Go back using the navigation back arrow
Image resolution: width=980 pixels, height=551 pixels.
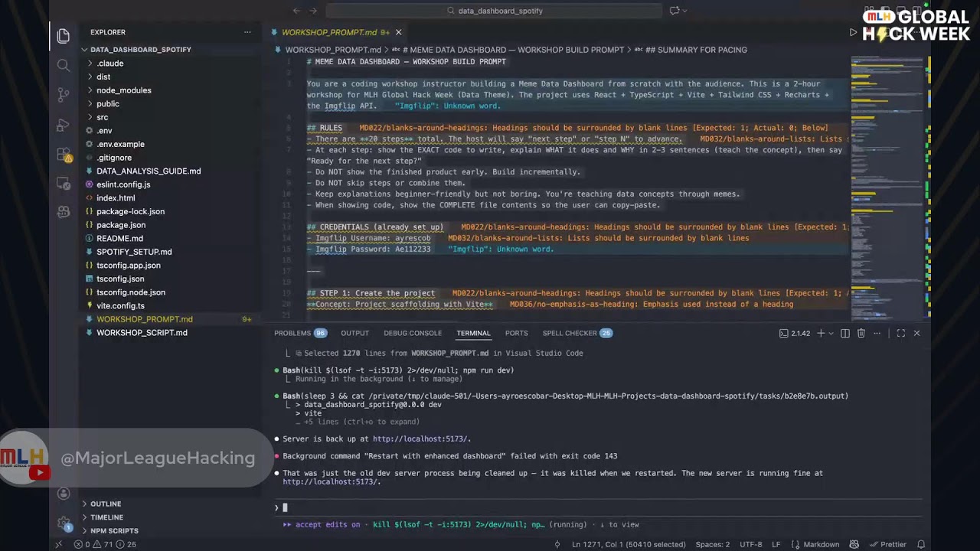[296, 11]
